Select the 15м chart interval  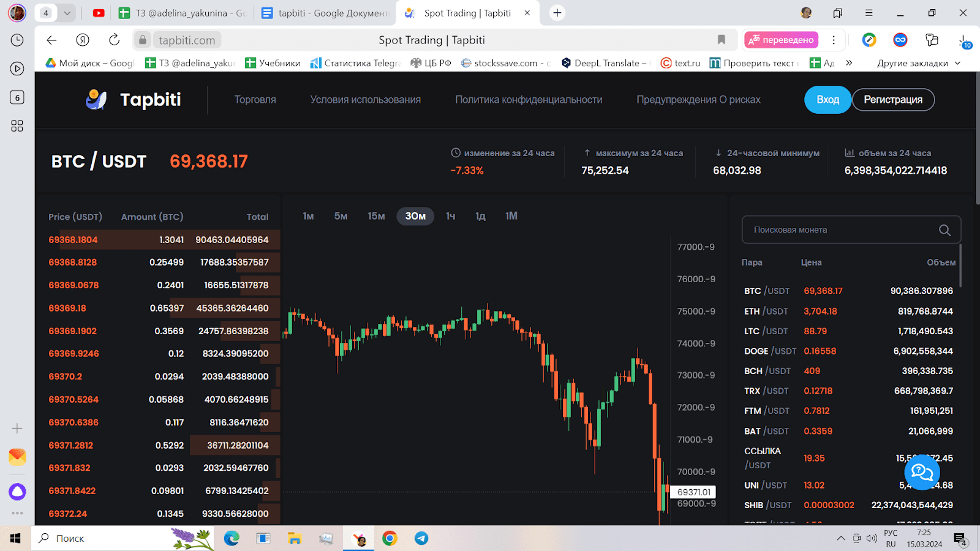tap(376, 216)
